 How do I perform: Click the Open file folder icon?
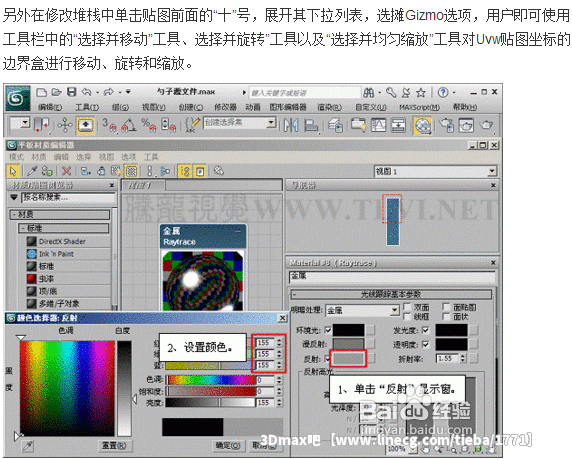tap(56, 92)
